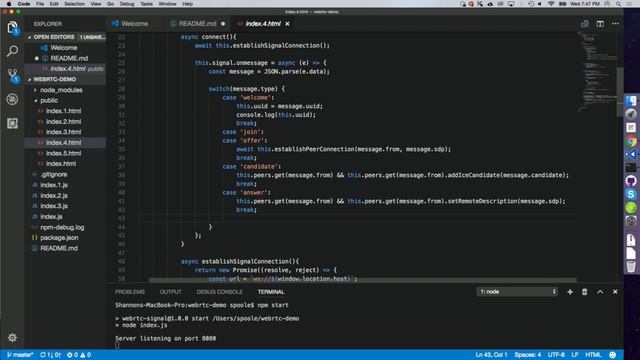This screenshot has width=640, height=360.
Task: Open .gitignore in the explorer
Action: (x=54, y=174)
